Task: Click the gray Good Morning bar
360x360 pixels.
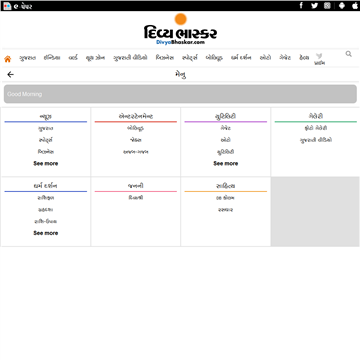Action: click(180, 94)
